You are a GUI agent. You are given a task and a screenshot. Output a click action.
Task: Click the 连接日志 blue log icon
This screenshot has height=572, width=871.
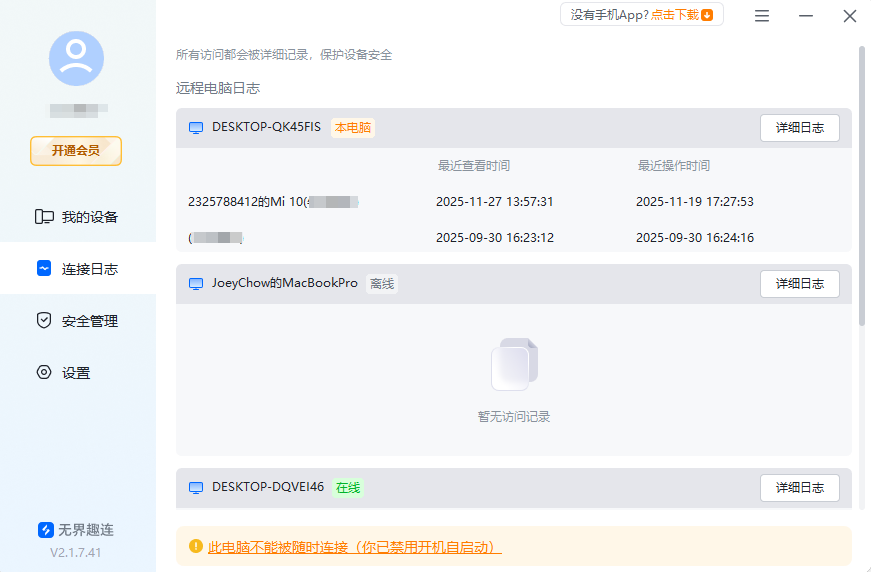(x=44, y=268)
